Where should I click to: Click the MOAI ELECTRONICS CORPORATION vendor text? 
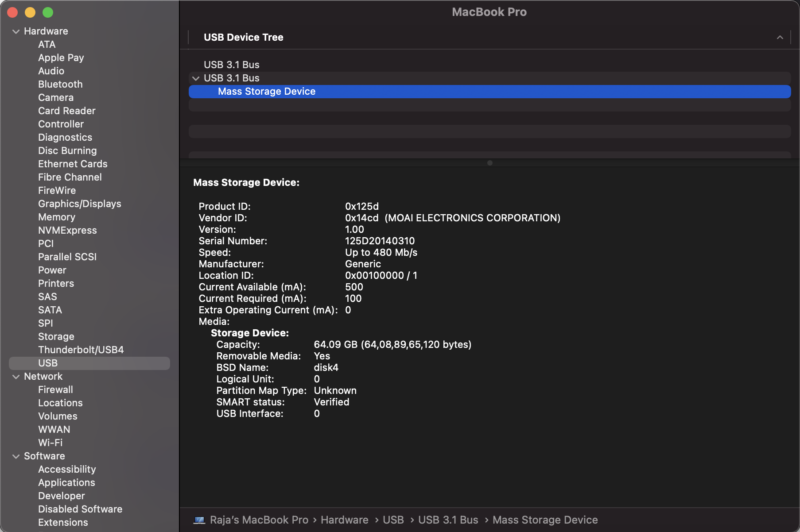pyautogui.click(x=473, y=218)
